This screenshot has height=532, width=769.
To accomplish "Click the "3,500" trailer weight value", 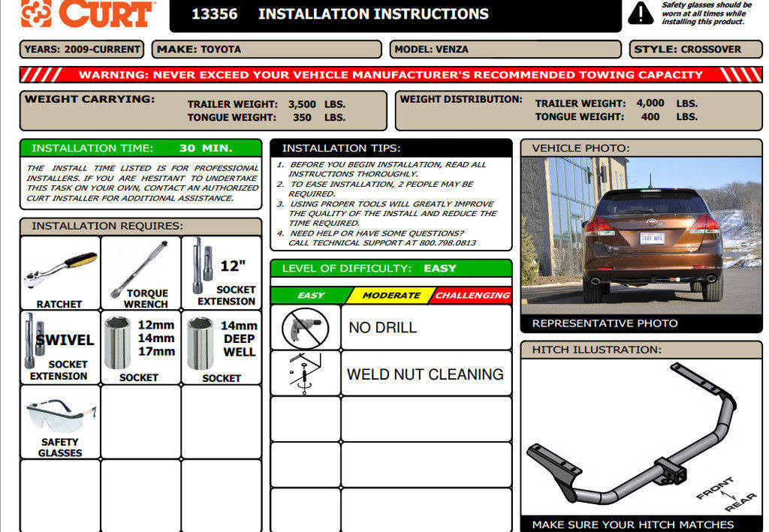I will coord(302,104).
